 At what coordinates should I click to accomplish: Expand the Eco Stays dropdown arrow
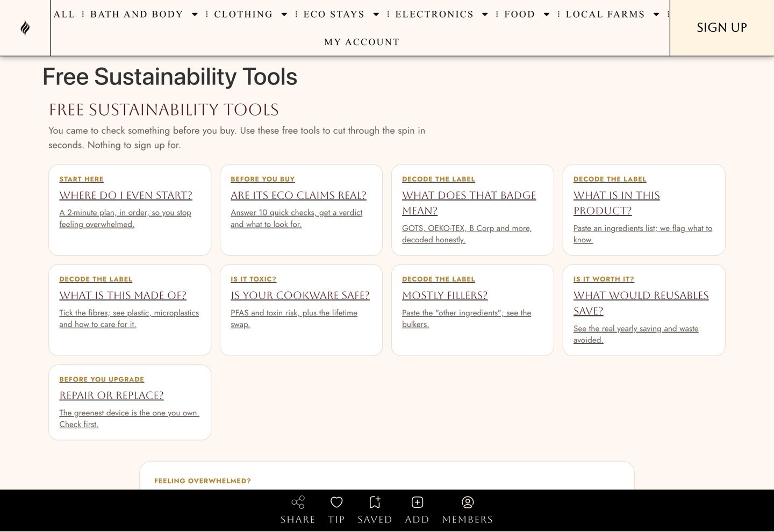pos(376,15)
